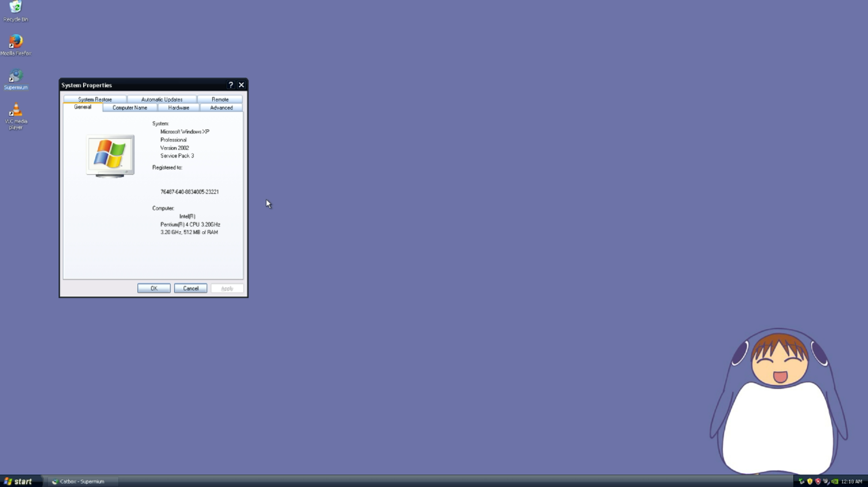Open the Automatic Updates tab

pos(162,99)
